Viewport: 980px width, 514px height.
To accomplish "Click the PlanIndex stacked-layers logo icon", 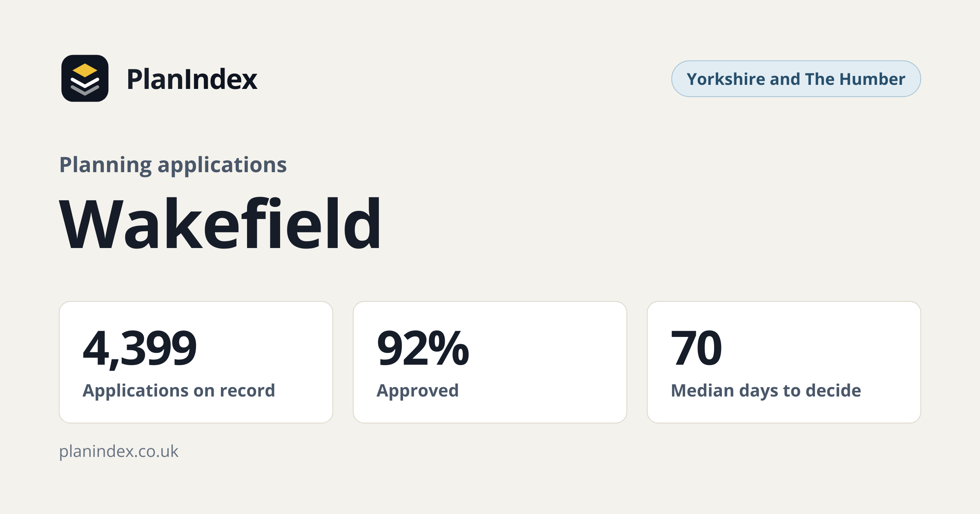I will pyautogui.click(x=85, y=78).
